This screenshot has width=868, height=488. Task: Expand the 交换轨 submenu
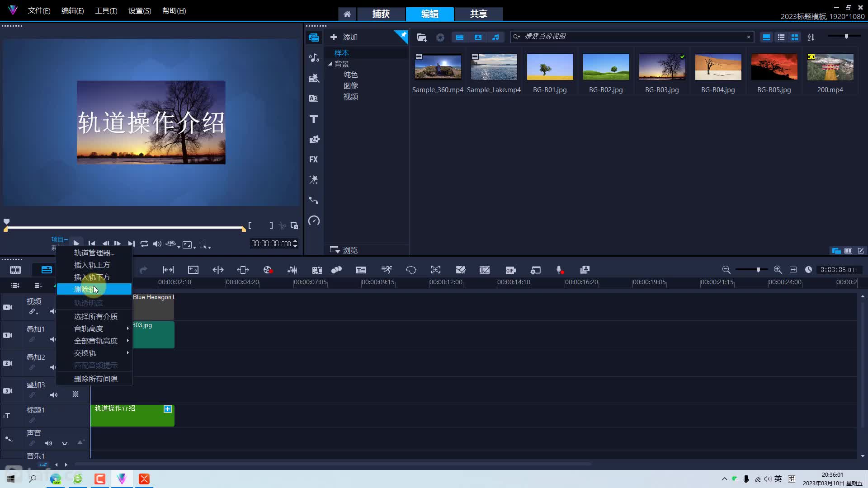pyautogui.click(x=94, y=353)
